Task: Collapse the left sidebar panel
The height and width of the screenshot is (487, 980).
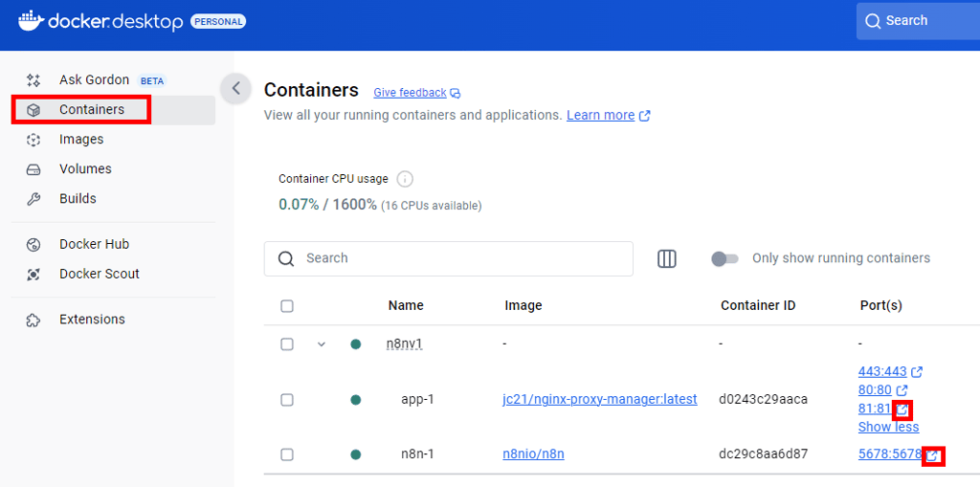Action: 235,88
